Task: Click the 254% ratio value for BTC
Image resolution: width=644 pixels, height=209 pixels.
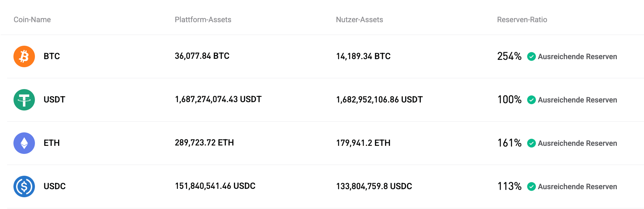Action: (509, 56)
